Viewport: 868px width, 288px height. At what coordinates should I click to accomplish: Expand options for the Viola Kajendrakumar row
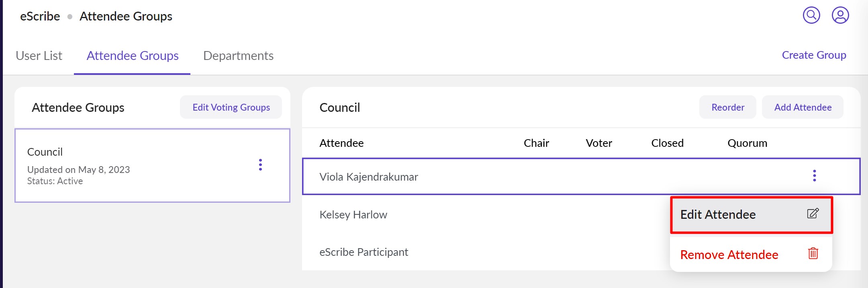815,175
